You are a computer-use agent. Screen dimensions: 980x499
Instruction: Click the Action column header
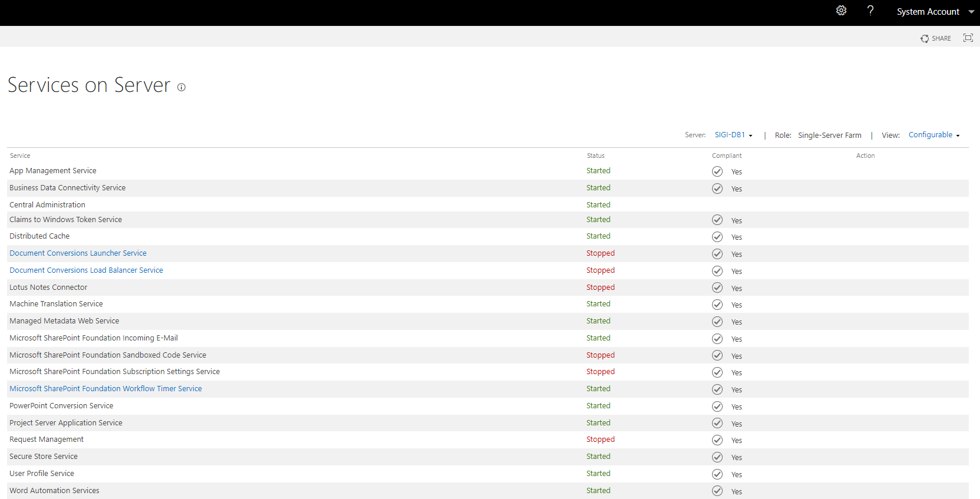pos(865,156)
